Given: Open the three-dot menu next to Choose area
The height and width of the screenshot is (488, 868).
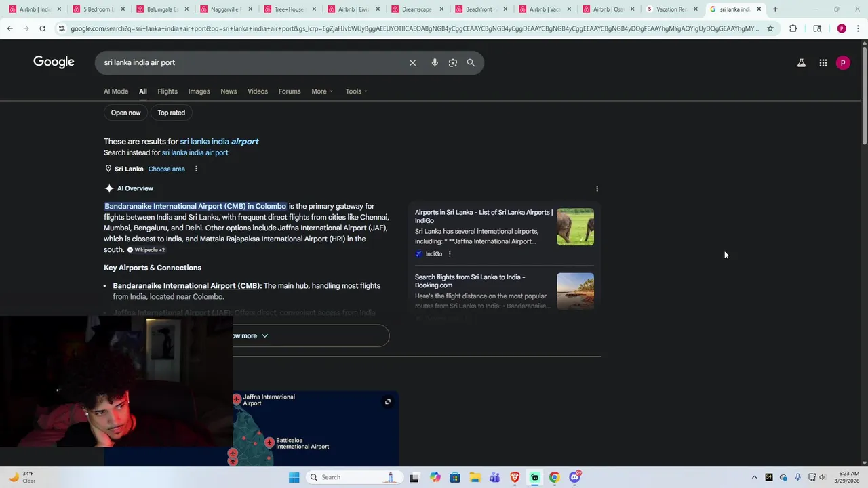Looking at the screenshot, I should [196, 169].
